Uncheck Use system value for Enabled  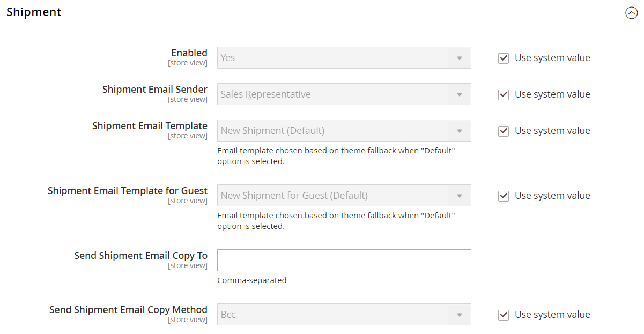[504, 58]
